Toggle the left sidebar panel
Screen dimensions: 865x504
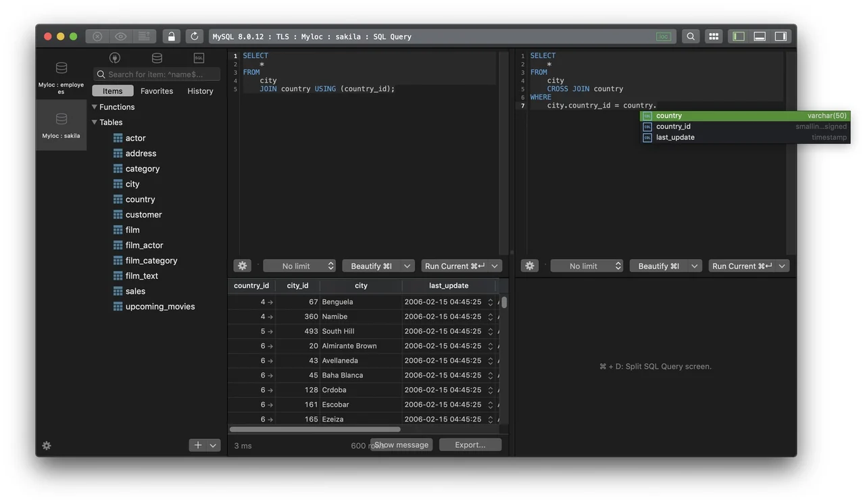739,36
